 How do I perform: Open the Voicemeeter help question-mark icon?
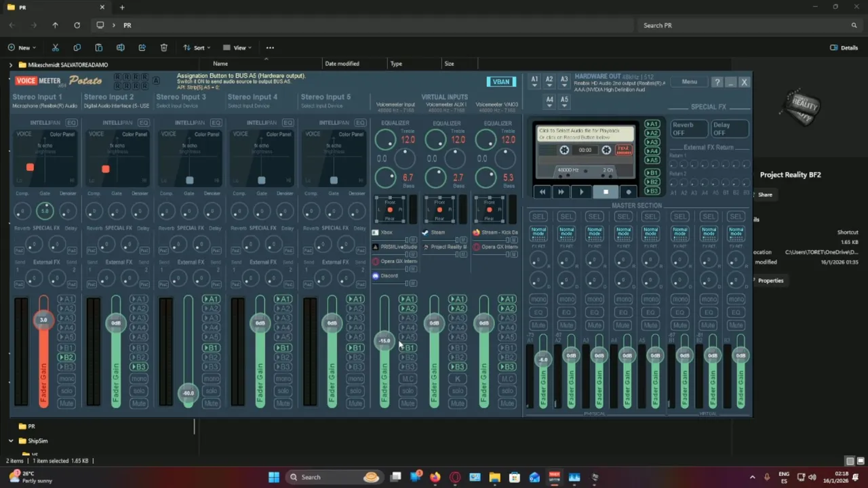pyautogui.click(x=717, y=82)
